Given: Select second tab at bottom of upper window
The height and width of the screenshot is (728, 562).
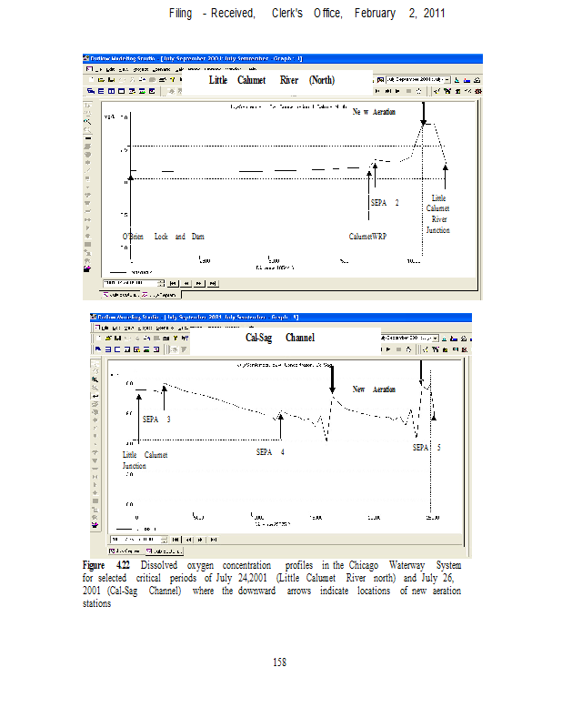Looking at the screenshot, I should pyautogui.click(x=159, y=295).
